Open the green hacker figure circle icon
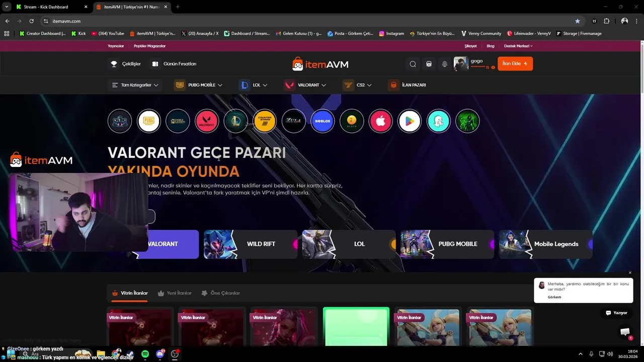 pos(467,121)
